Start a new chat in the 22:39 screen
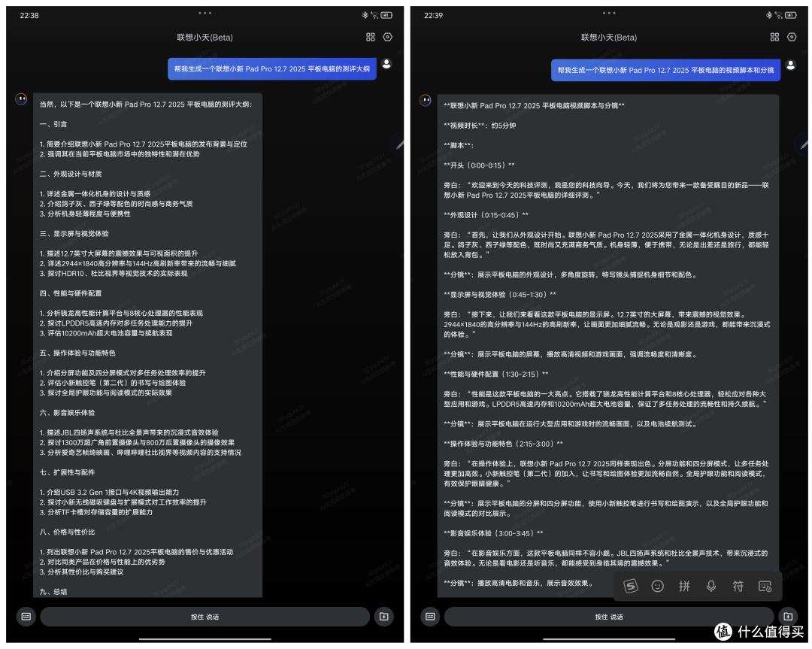 click(788, 617)
